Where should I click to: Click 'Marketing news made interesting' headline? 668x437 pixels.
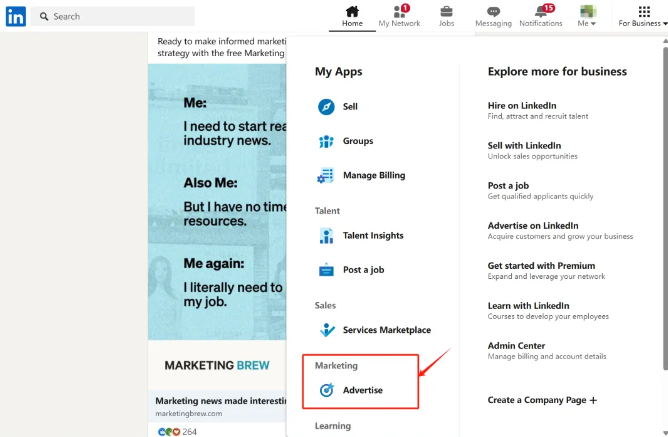(221, 401)
